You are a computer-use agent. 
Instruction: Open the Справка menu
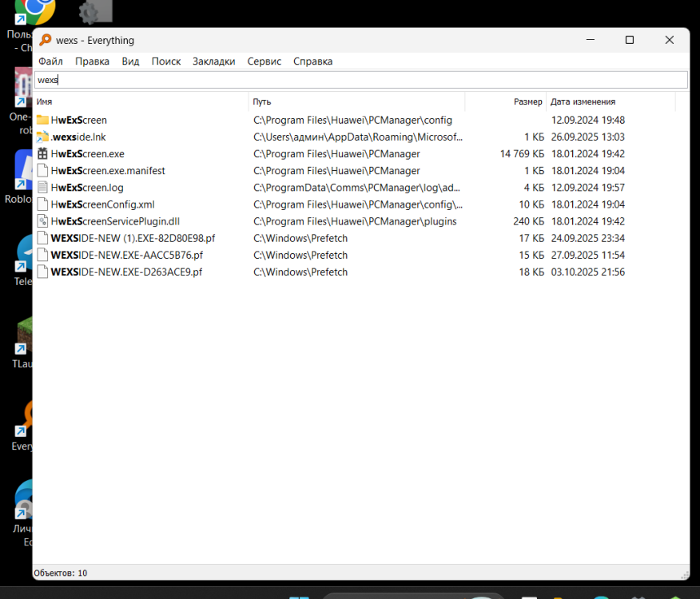point(313,61)
